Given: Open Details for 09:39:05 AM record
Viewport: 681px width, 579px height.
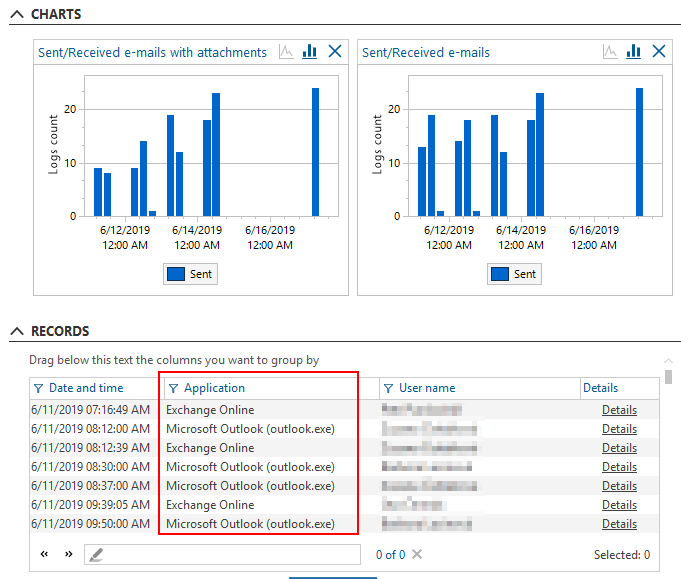Looking at the screenshot, I should (x=619, y=505).
